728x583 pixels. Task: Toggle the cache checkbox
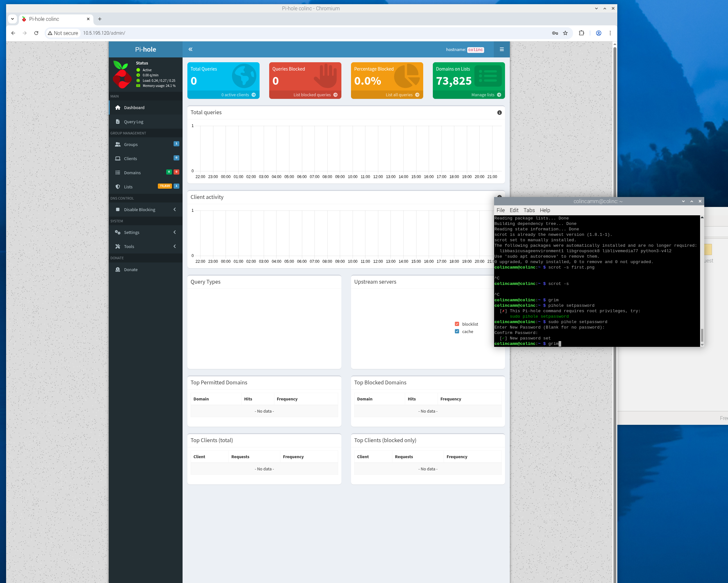click(x=457, y=331)
